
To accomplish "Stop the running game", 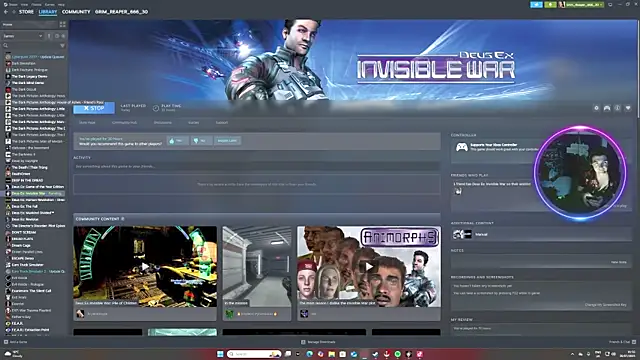I will tap(94, 108).
